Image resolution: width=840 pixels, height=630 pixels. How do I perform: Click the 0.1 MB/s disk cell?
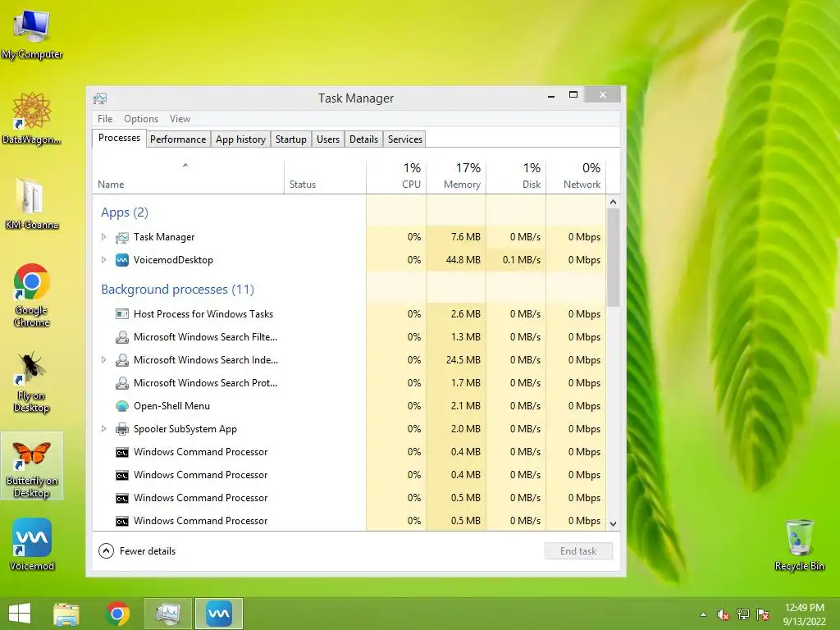tap(516, 260)
